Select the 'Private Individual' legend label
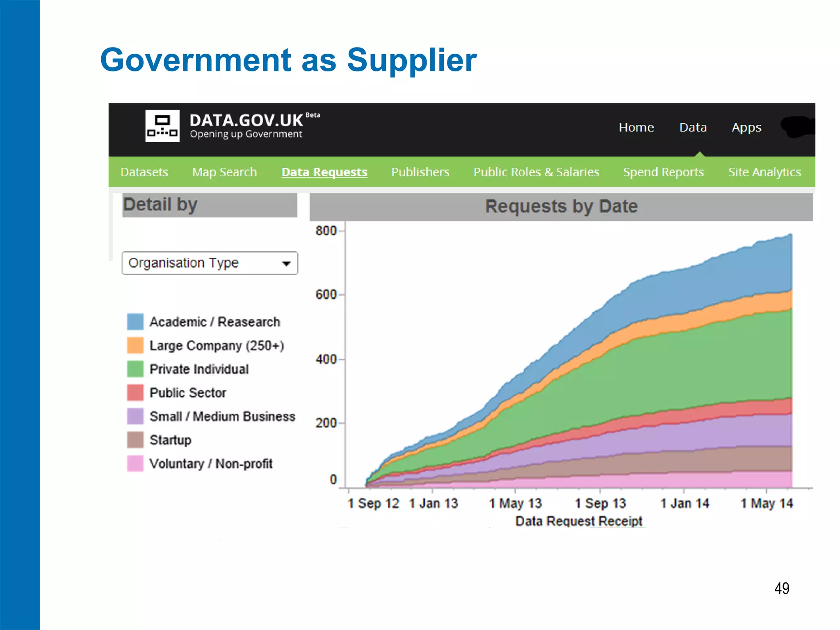This screenshot has width=840, height=630. 199,369
